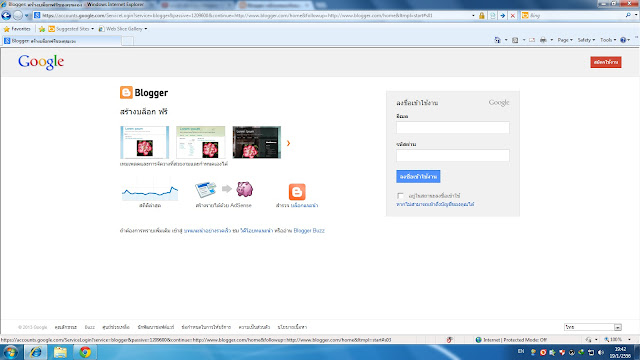
Task: Open a new blank tab
Action: [x=127, y=41]
